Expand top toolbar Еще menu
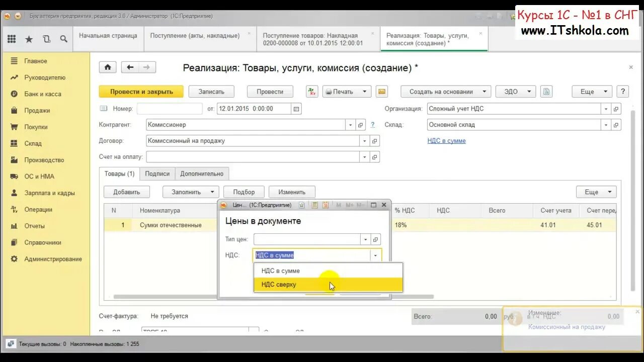 592,92
